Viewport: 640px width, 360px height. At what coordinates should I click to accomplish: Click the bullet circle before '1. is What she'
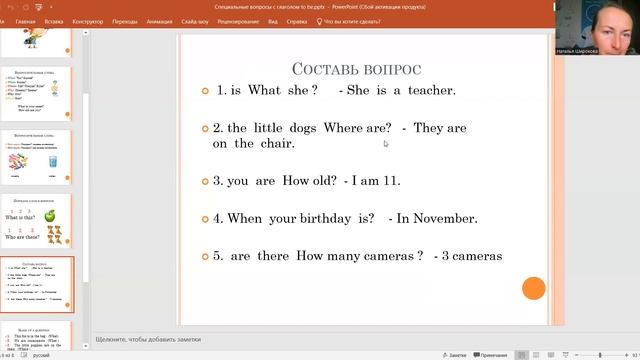[x=205, y=91]
